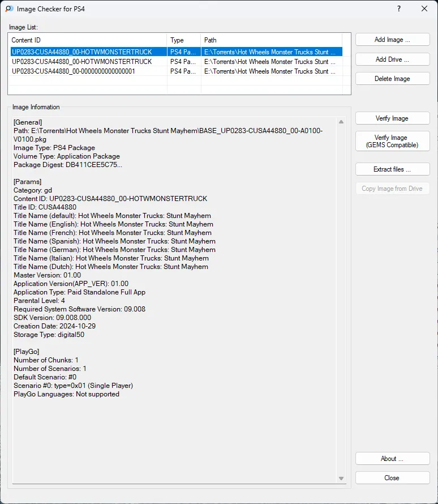Click the Parental Level: 4 line
438x504 pixels.
click(39, 301)
